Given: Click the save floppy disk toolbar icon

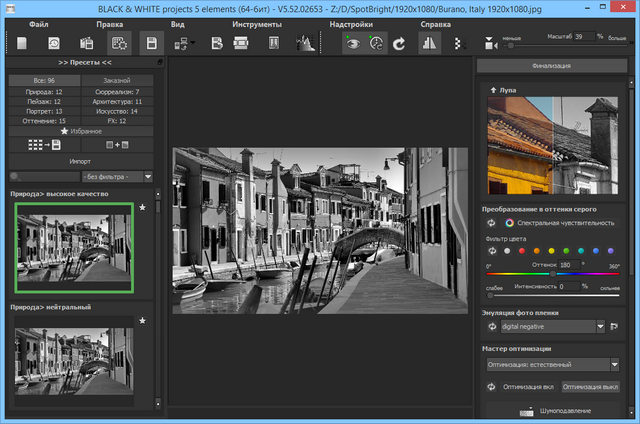Looking at the screenshot, I should [151, 43].
